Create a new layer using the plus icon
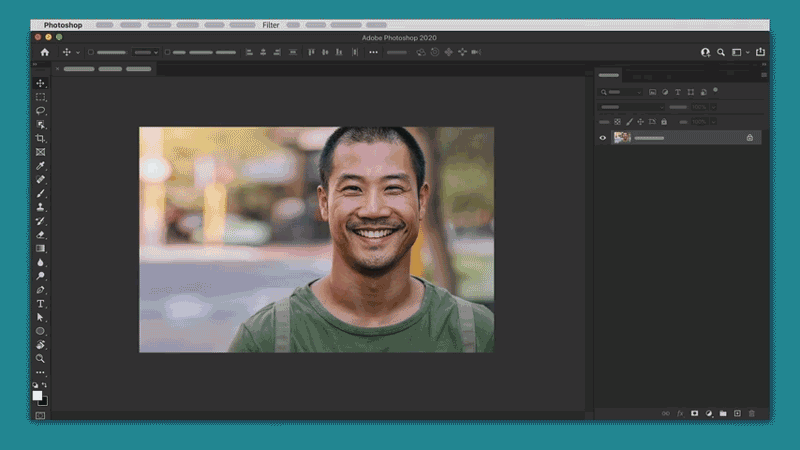This screenshot has height=450, width=800. coord(737,413)
